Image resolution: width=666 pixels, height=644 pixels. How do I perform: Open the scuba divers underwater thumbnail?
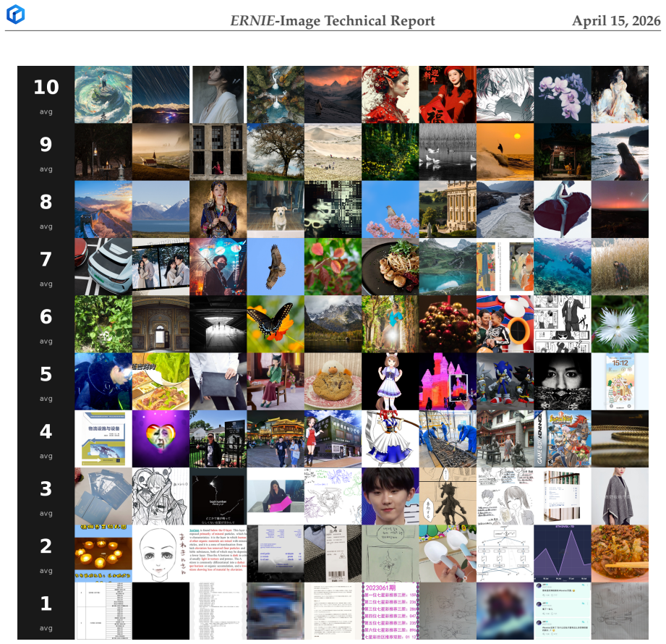(x=563, y=266)
